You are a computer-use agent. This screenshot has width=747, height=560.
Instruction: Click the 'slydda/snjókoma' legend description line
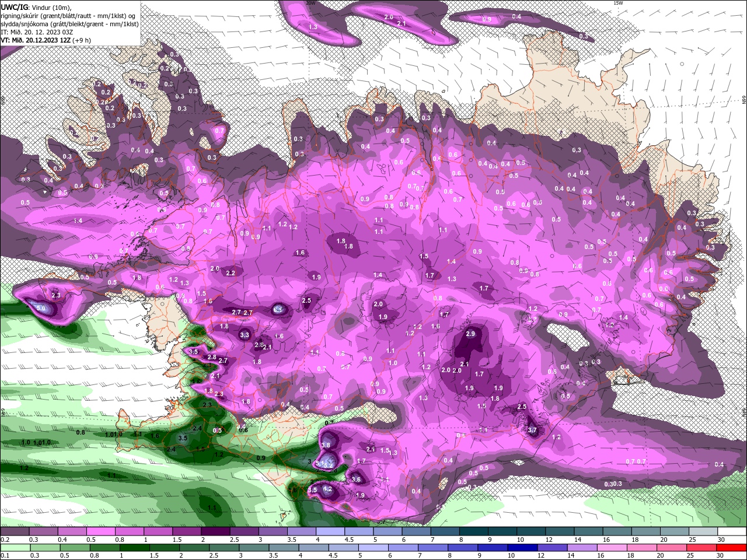click(x=69, y=24)
